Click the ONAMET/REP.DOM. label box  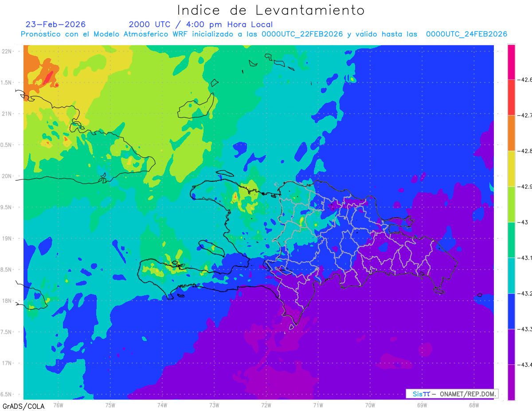(x=452, y=394)
